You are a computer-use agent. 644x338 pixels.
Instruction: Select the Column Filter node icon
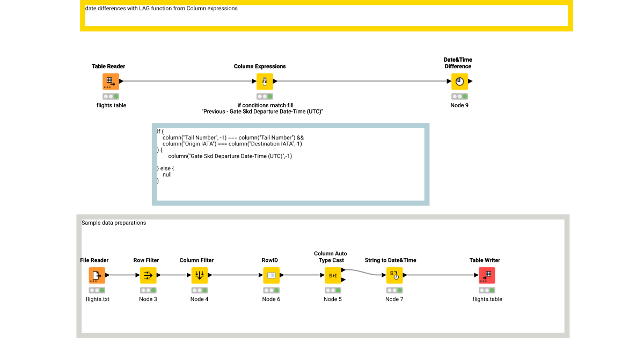[x=199, y=275]
